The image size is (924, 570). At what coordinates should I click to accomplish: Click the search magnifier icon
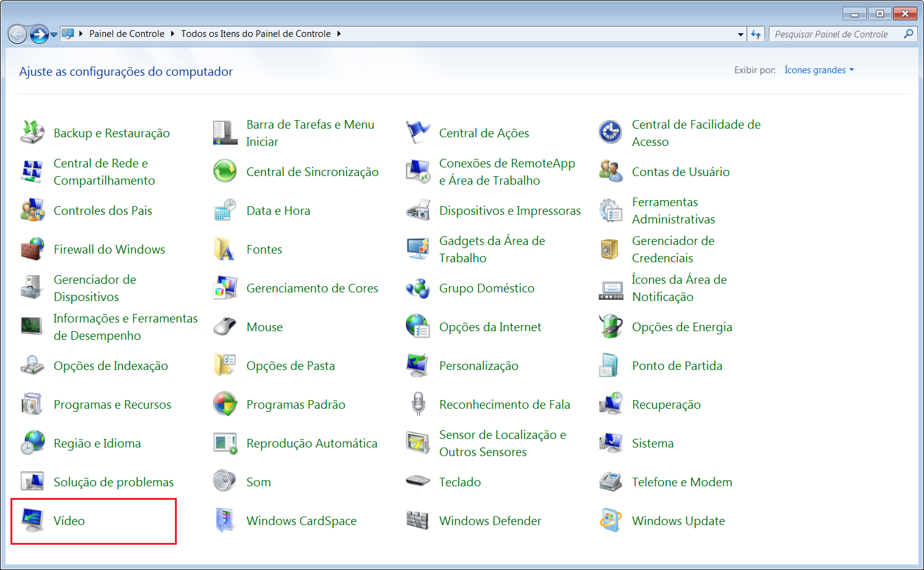click(908, 34)
